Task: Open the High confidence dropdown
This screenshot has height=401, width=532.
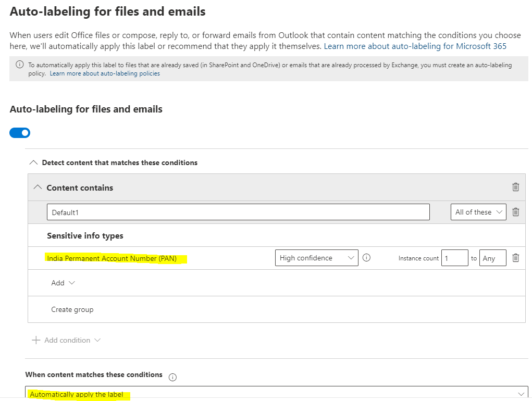Action: coord(317,258)
